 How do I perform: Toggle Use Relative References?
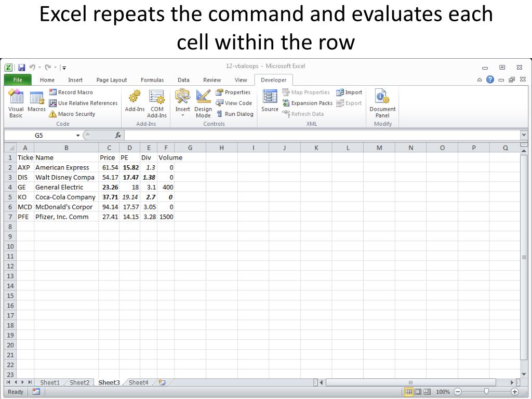click(x=83, y=103)
